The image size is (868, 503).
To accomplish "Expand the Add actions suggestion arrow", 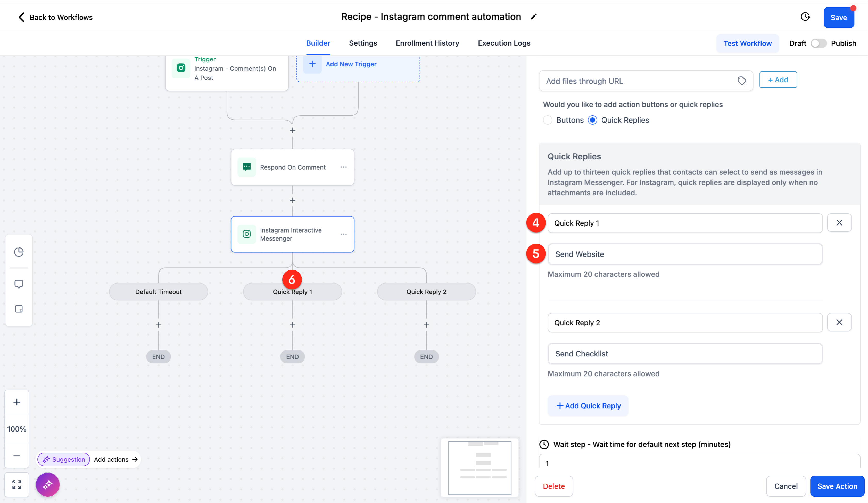I will click(135, 459).
